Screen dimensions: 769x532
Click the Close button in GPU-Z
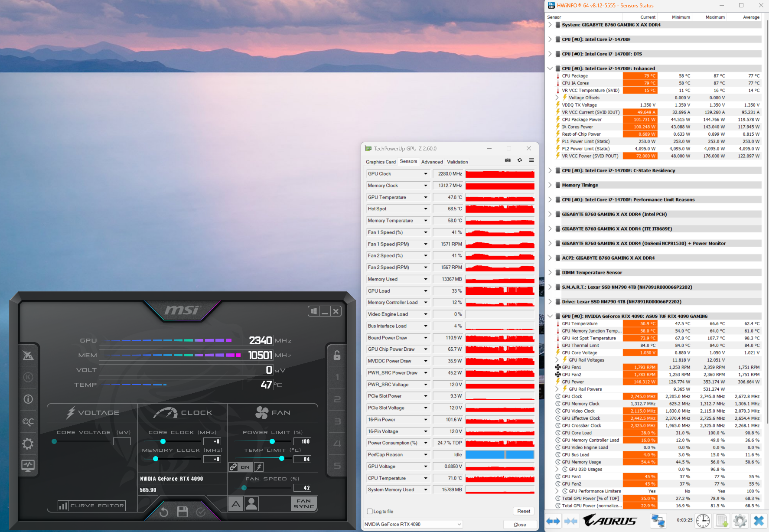tap(520, 525)
